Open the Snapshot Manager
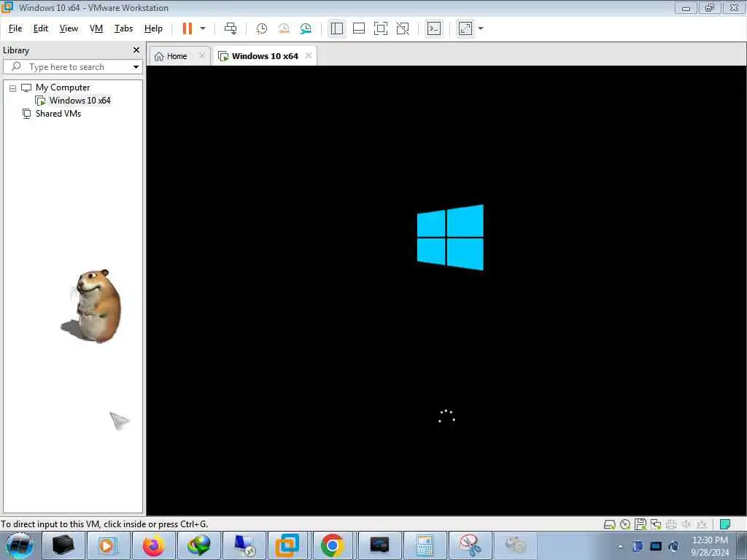The image size is (747, 560). [x=306, y=28]
